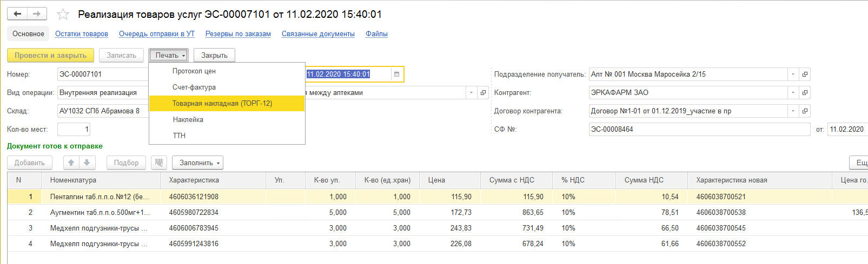Click into the СФ № input field
This screenshot has width=868, height=264.
coord(699,130)
